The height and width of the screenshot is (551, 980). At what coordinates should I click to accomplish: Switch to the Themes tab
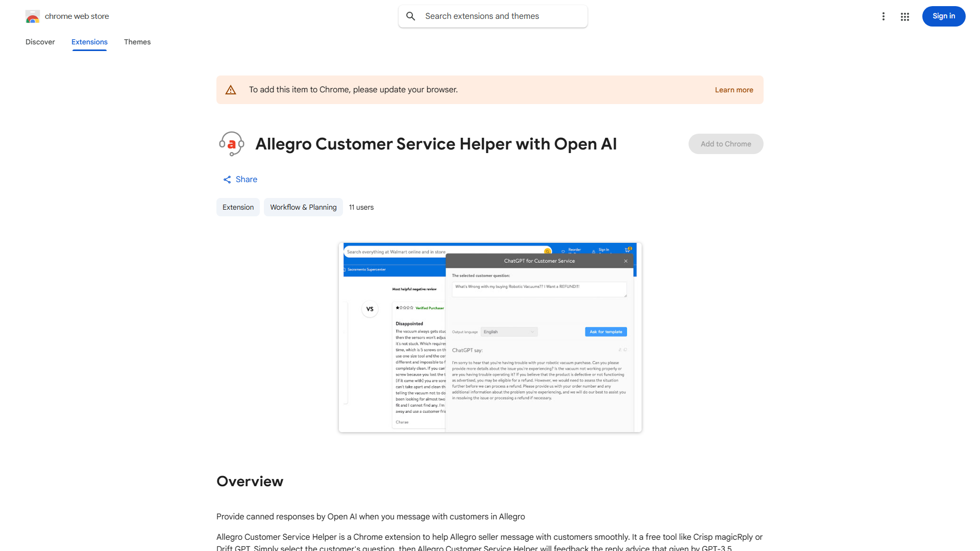coord(137,42)
